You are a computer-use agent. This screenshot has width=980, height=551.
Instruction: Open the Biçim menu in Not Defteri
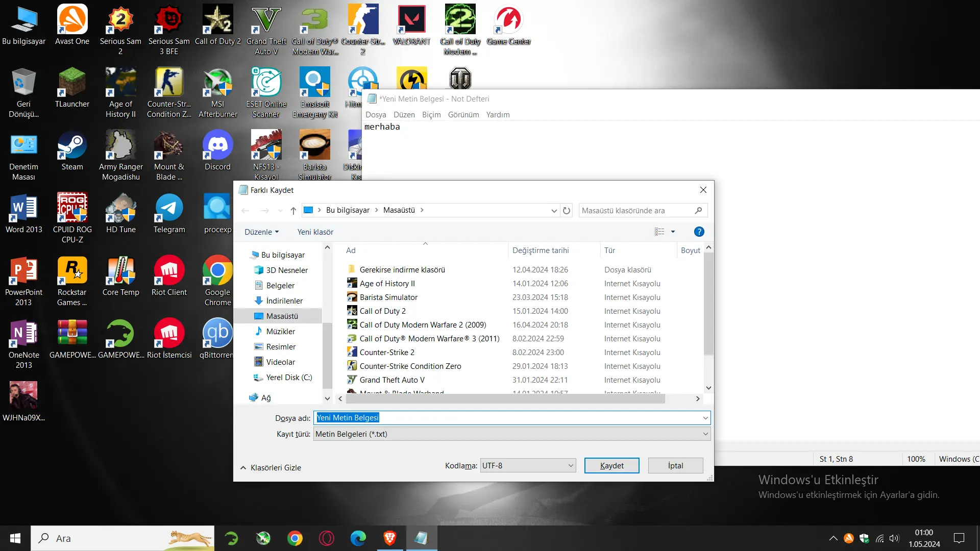[431, 114]
